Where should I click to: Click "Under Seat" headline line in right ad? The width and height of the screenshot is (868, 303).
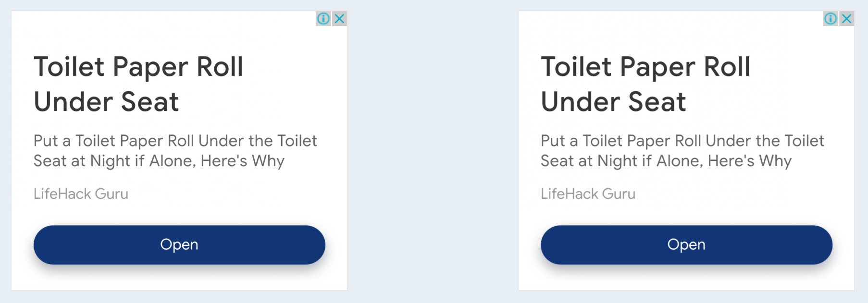613,102
